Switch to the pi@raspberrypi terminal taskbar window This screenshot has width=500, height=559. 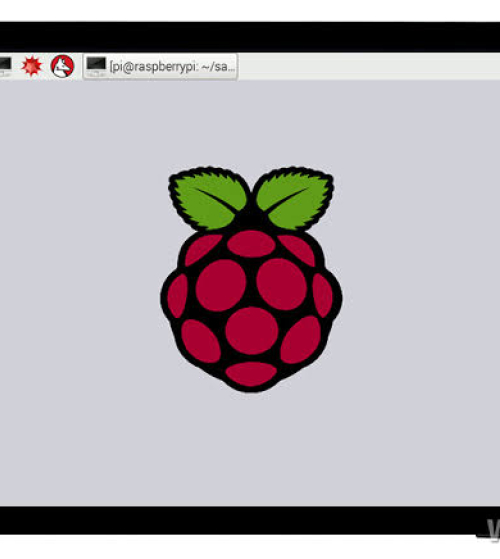160,66
